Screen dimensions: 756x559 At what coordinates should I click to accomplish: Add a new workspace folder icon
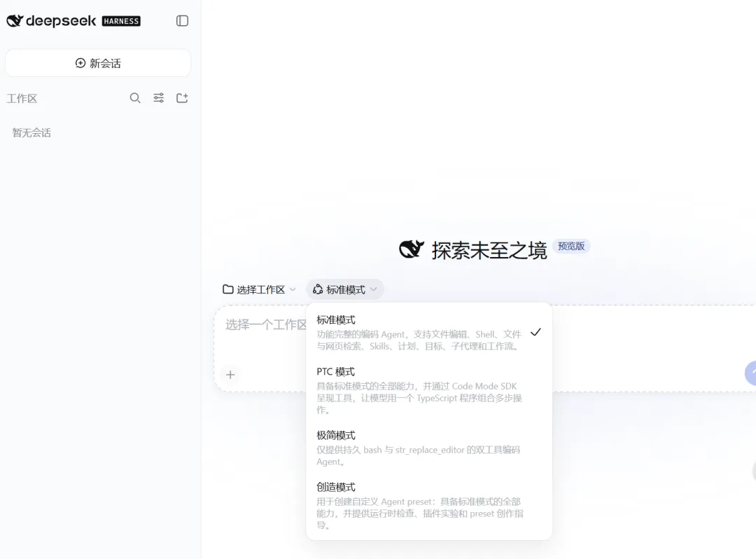tap(182, 98)
